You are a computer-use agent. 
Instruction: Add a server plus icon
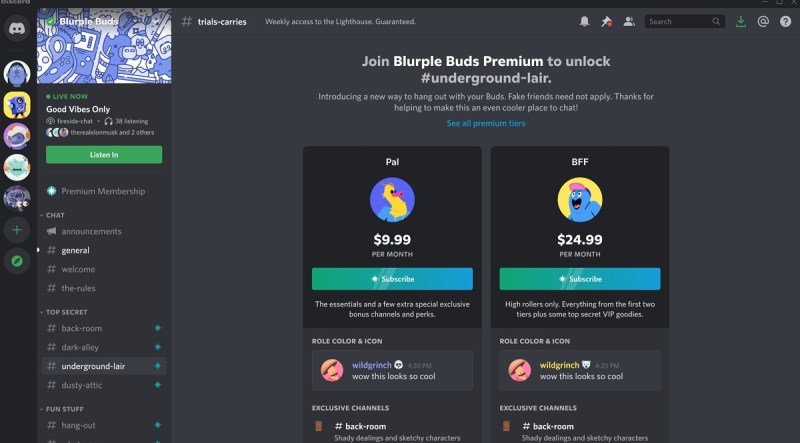[x=17, y=230]
